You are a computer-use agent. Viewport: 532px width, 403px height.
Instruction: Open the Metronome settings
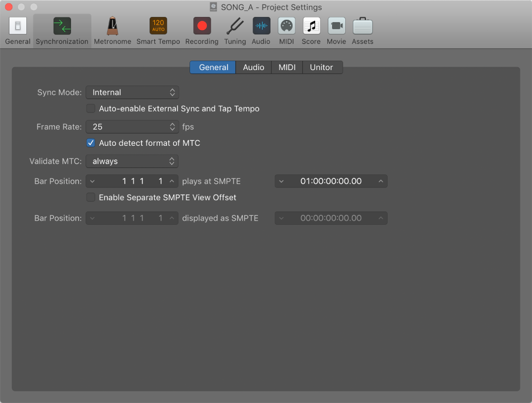pos(112,30)
